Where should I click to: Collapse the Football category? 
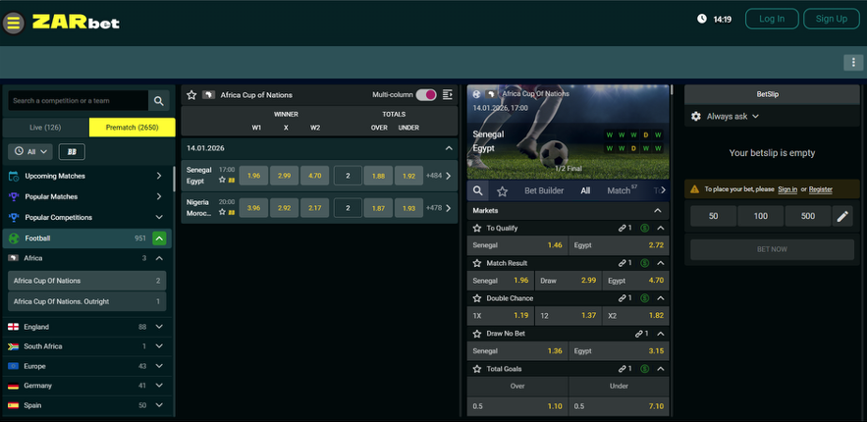[159, 238]
